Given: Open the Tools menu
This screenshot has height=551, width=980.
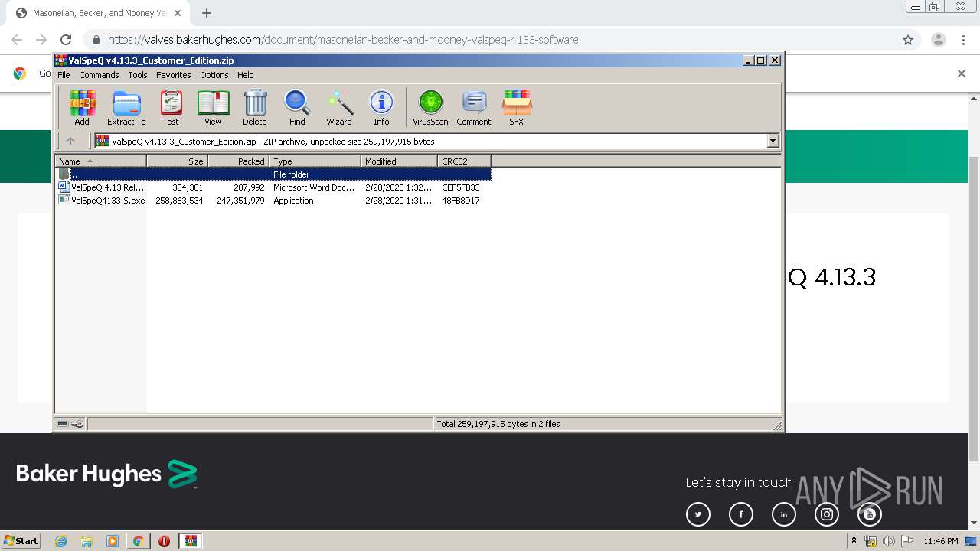Looking at the screenshot, I should click(138, 75).
